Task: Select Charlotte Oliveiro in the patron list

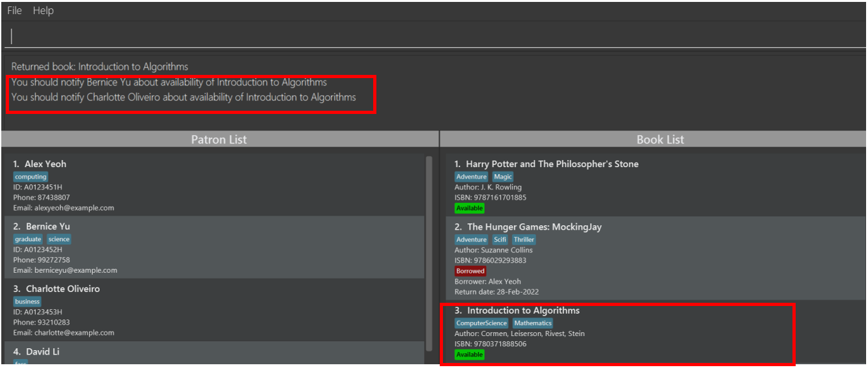Action: click(x=214, y=310)
